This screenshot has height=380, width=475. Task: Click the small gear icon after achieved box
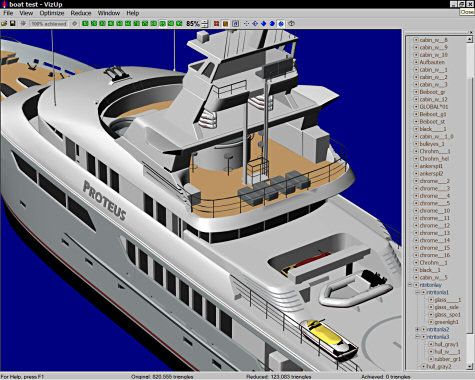[75, 24]
